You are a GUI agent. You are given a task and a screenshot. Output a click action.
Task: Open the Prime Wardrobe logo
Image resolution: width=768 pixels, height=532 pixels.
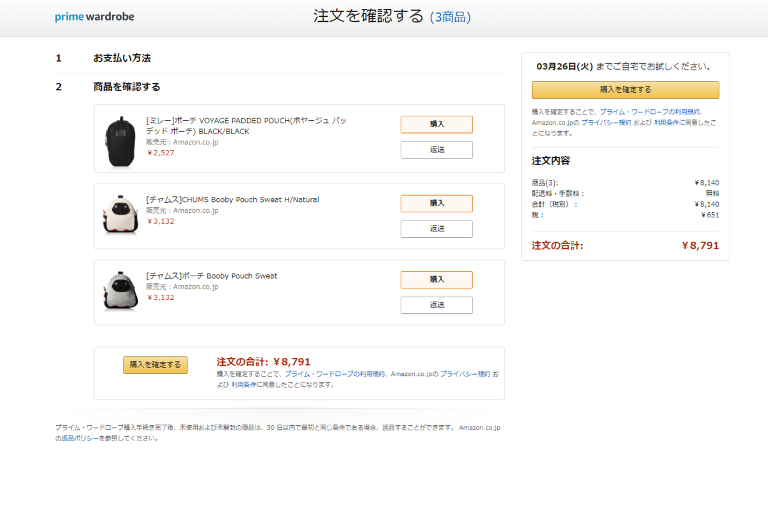tap(95, 17)
